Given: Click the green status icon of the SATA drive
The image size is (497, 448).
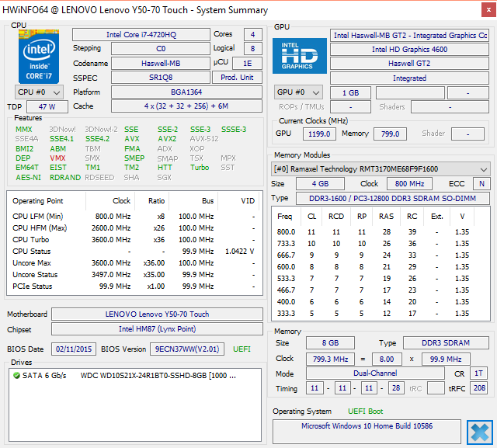Looking at the screenshot, I should (16, 376).
